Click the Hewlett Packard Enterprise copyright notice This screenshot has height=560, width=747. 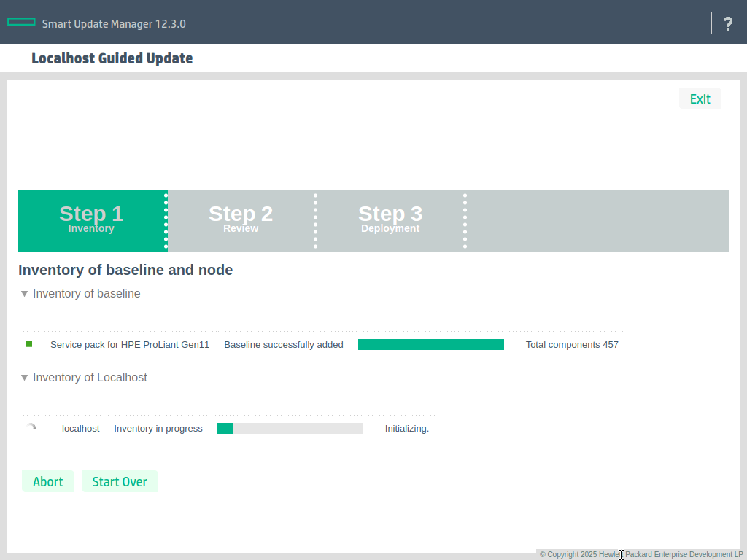click(640, 554)
